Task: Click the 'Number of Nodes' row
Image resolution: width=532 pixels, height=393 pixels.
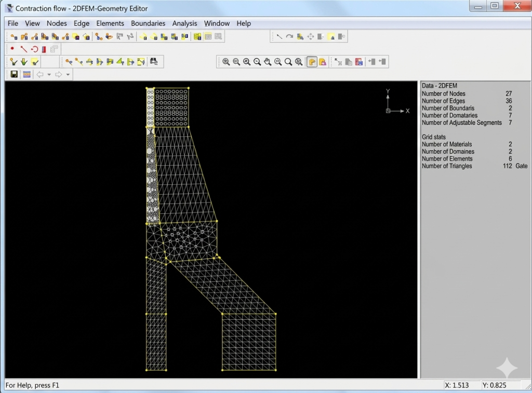Action: tap(467, 93)
